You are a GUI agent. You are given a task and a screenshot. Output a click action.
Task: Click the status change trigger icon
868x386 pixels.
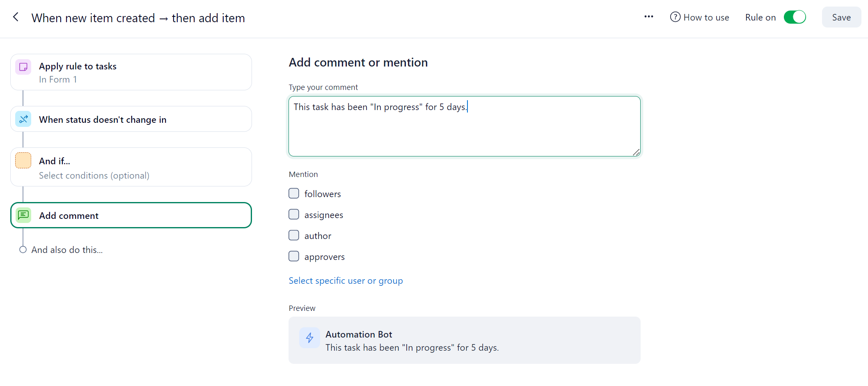pyautogui.click(x=23, y=119)
